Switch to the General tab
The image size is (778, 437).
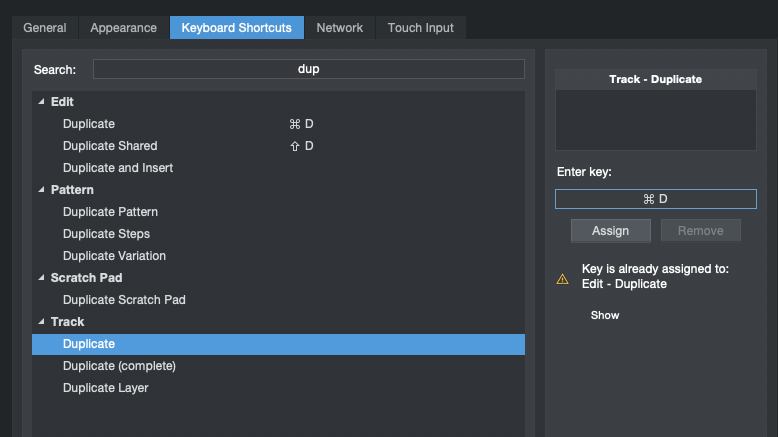(45, 28)
